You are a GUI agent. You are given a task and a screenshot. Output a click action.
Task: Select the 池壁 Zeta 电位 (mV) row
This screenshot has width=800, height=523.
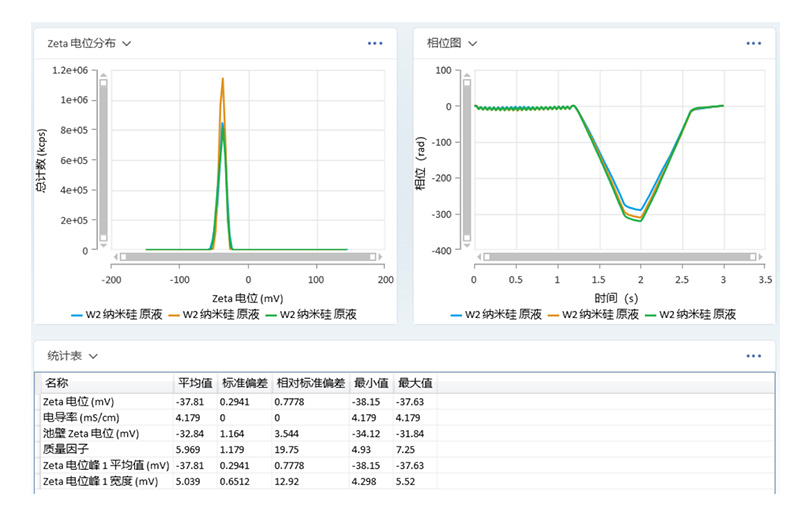pos(90,433)
